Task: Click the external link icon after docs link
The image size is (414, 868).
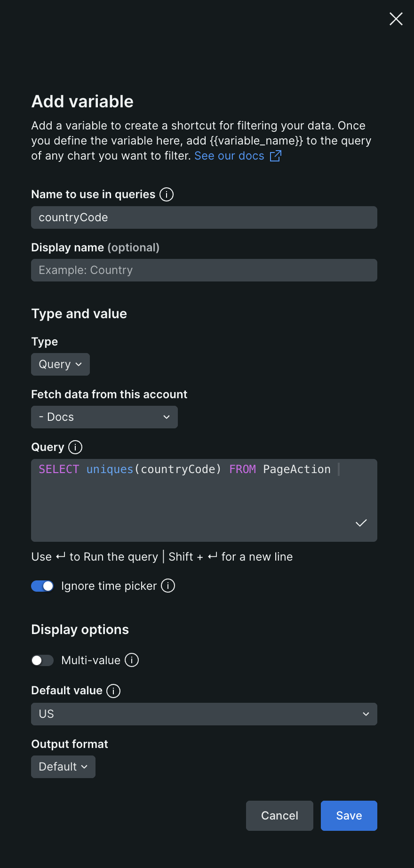Action: (276, 156)
